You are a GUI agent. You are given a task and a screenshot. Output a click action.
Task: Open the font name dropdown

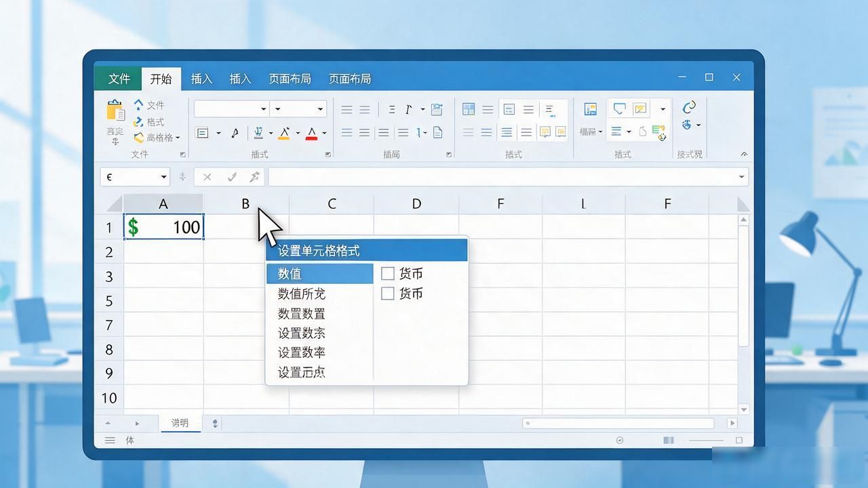tap(264, 109)
